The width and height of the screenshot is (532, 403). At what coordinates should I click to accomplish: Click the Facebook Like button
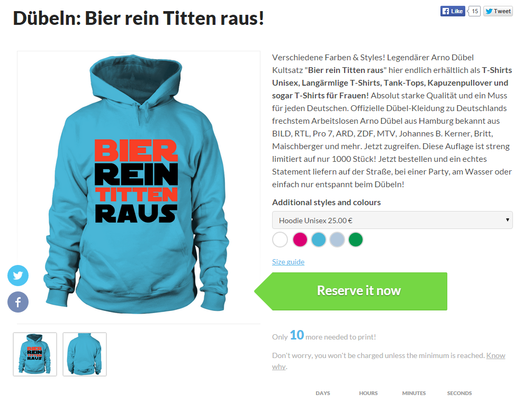(453, 11)
